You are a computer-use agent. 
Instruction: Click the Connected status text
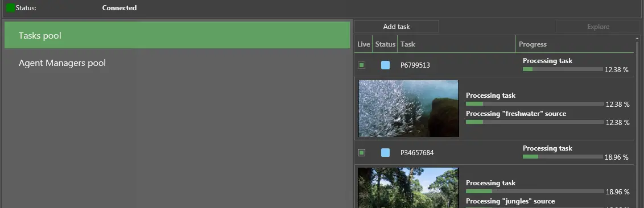click(x=119, y=8)
